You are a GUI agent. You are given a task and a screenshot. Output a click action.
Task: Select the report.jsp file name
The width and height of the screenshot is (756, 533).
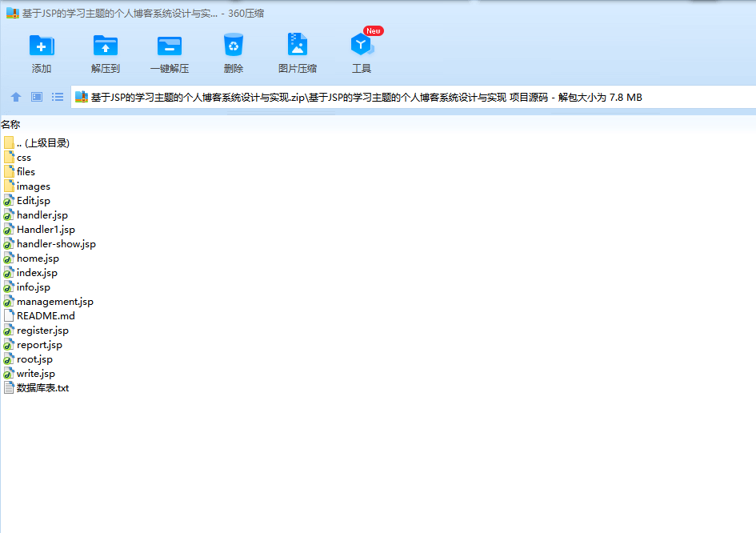point(39,345)
